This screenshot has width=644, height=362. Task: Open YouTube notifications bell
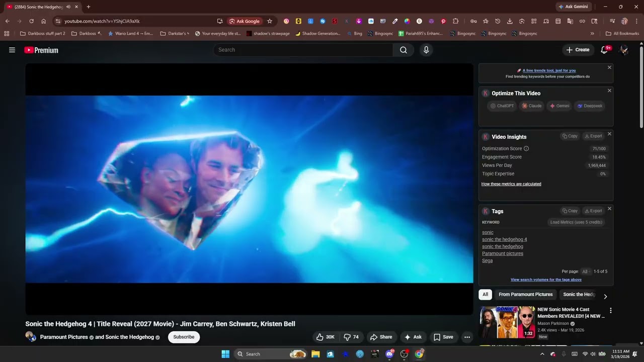604,50
